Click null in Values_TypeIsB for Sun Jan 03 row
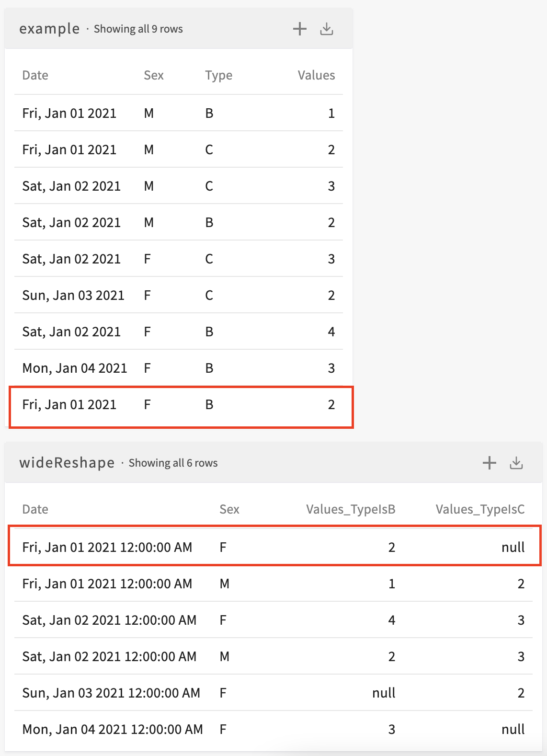This screenshot has height=756, width=547. point(384,693)
